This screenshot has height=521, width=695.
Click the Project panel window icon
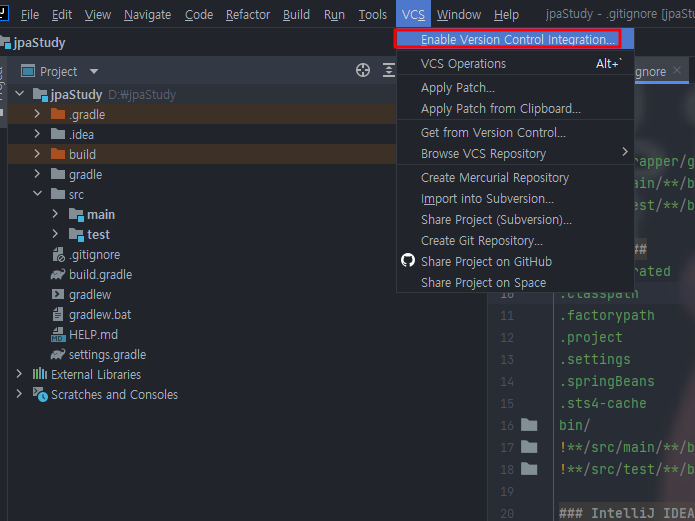[x=28, y=71]
